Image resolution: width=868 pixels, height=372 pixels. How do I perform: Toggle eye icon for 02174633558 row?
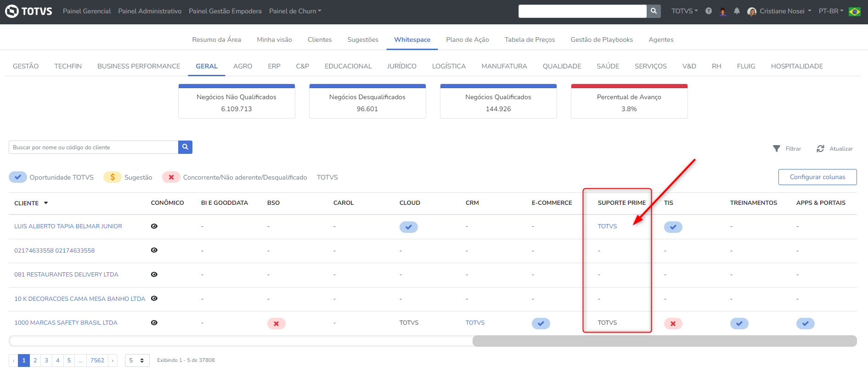point(154,250)
